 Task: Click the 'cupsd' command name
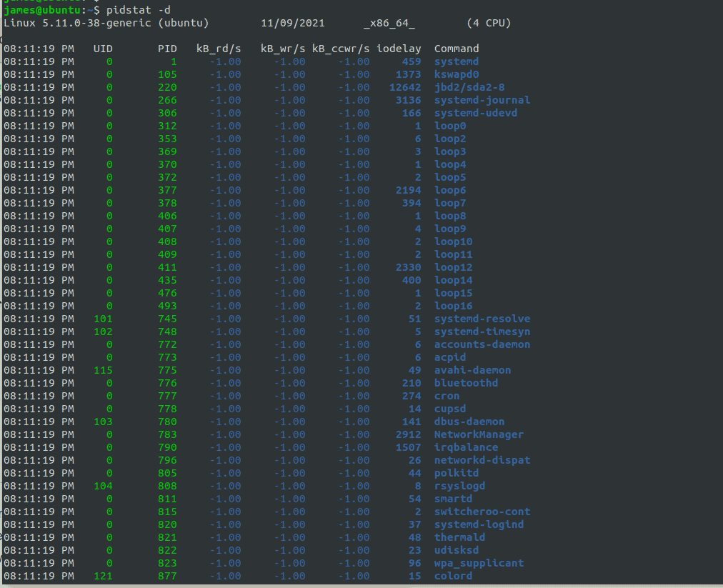coord(450,409)
